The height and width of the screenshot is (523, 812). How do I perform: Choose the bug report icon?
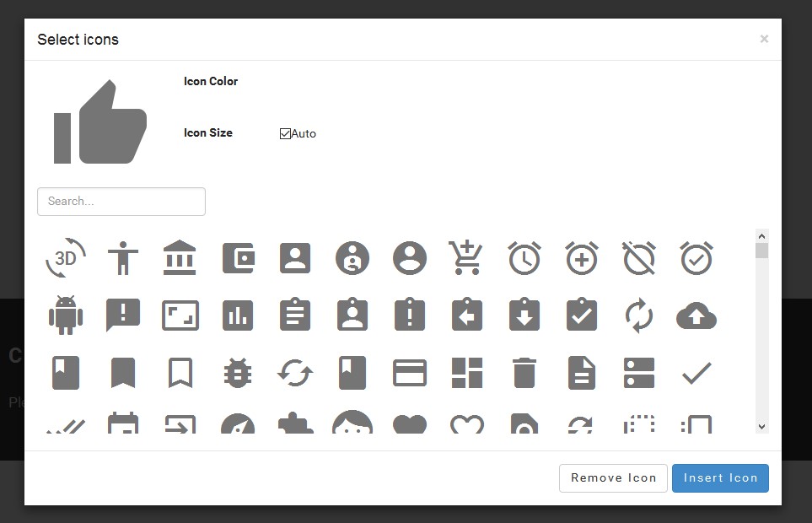pyautogui.click(x=237, y=373)
